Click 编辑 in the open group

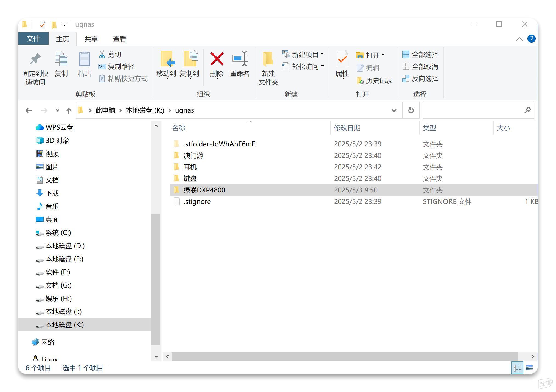[368, 68]
